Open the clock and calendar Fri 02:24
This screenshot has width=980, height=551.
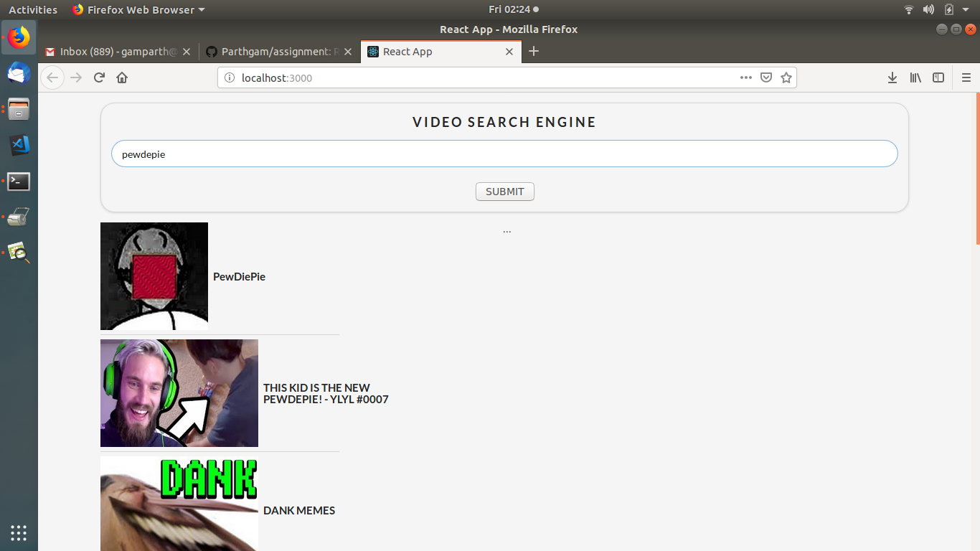click(513, 9)
